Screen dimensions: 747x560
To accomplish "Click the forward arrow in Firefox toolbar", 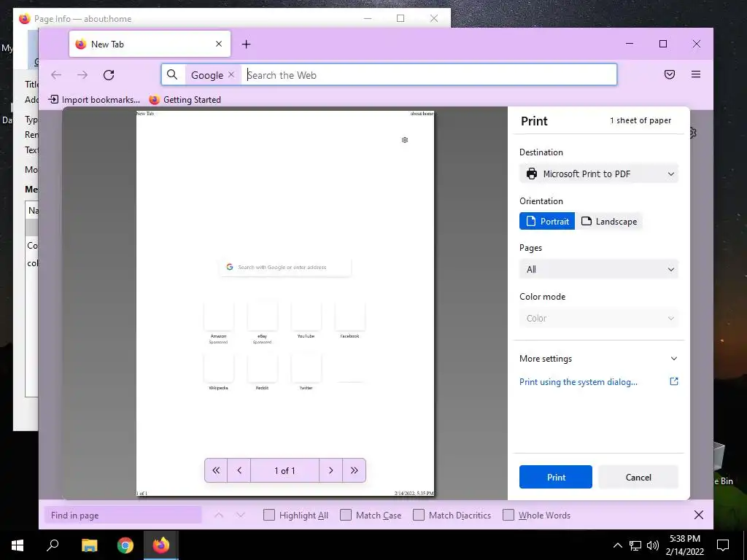I will (82, 75).
